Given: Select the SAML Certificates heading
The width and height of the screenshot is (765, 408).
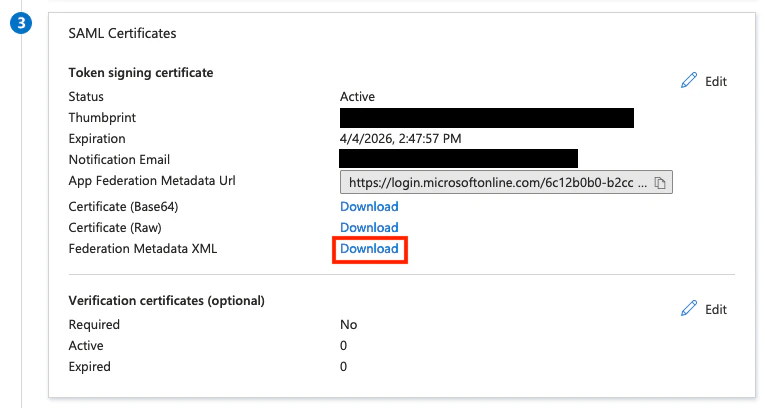Looking at the screenshot, I should [122, 33].
